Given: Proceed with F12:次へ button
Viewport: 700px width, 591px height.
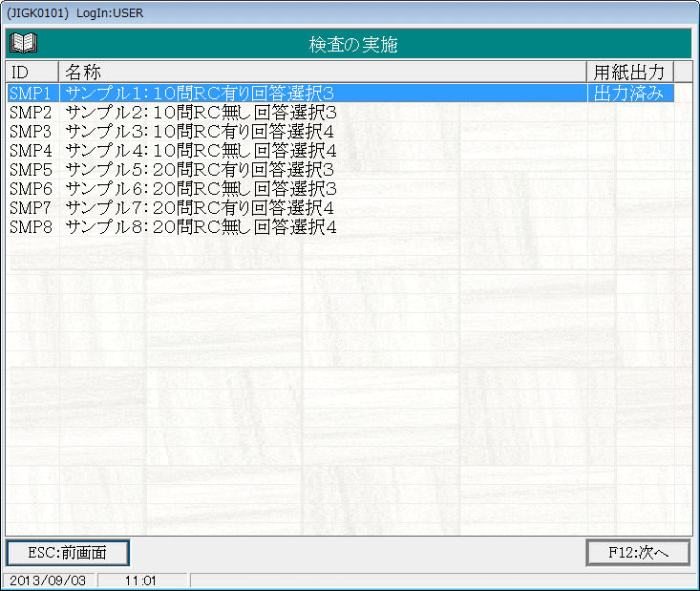Looking at the screenshot, I should click(x=638, y=553).
